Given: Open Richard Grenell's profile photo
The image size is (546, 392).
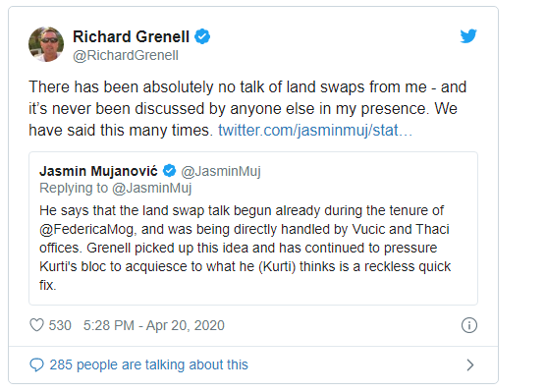Looking at the screenshot, I should (x=46, y=44).
